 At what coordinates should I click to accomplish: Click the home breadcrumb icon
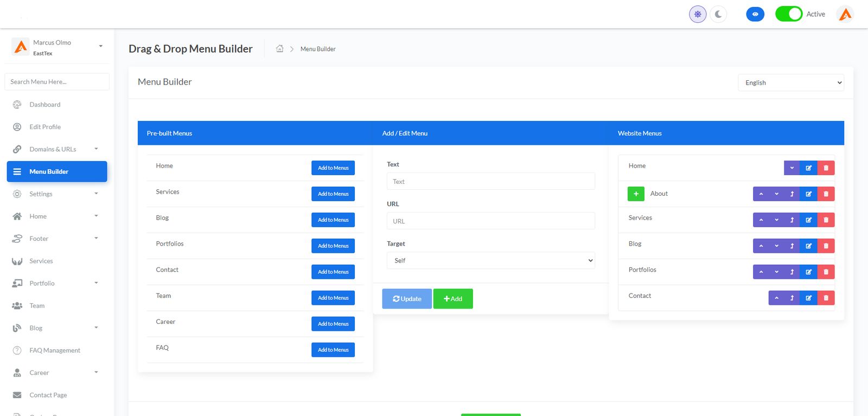pyautogui.click(x=280, y=49)
